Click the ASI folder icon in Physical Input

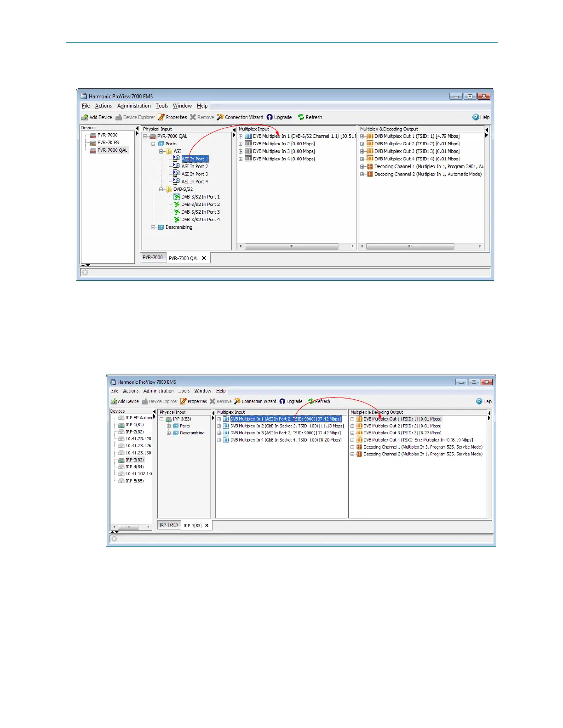coord(169,151)
